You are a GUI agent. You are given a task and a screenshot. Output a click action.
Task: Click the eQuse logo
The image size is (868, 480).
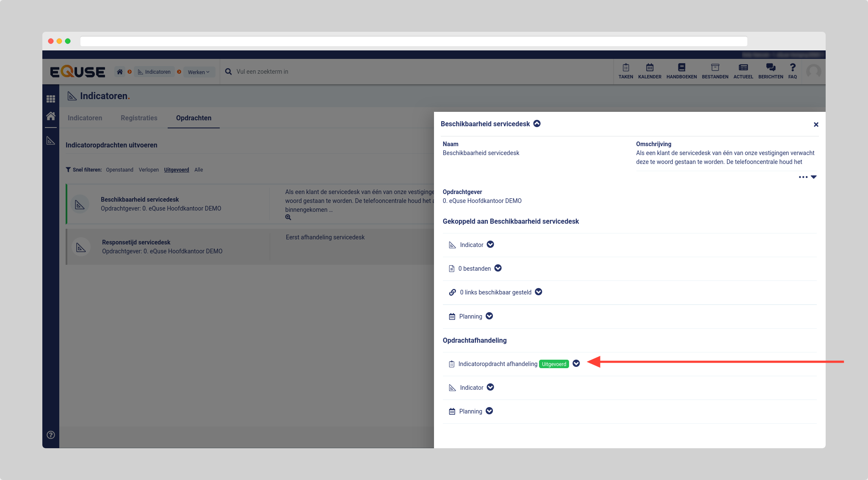point(77,72)
